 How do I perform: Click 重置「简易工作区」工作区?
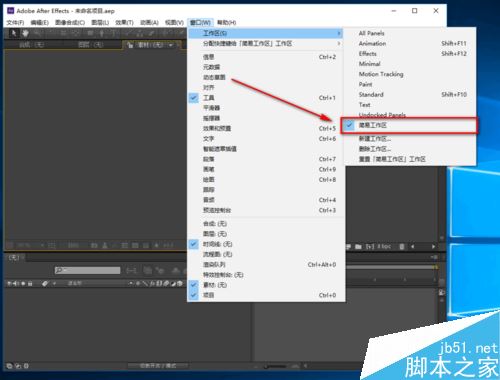(410, 159)
